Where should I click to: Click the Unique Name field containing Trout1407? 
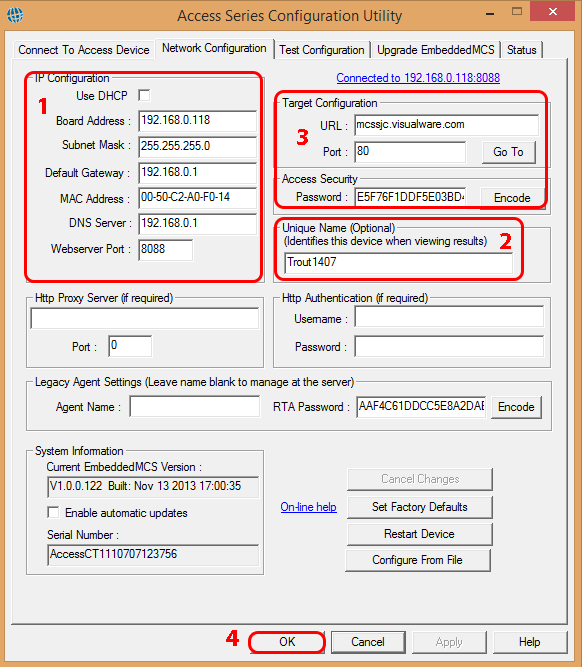[398, 262]
